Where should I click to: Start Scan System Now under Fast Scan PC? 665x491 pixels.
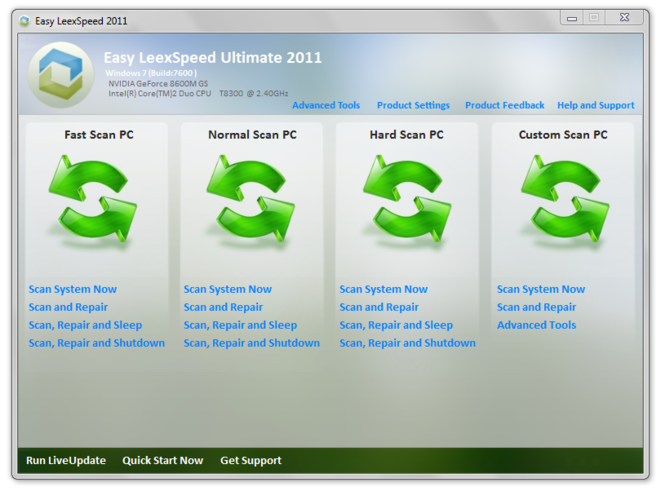[x=73, y=289]
